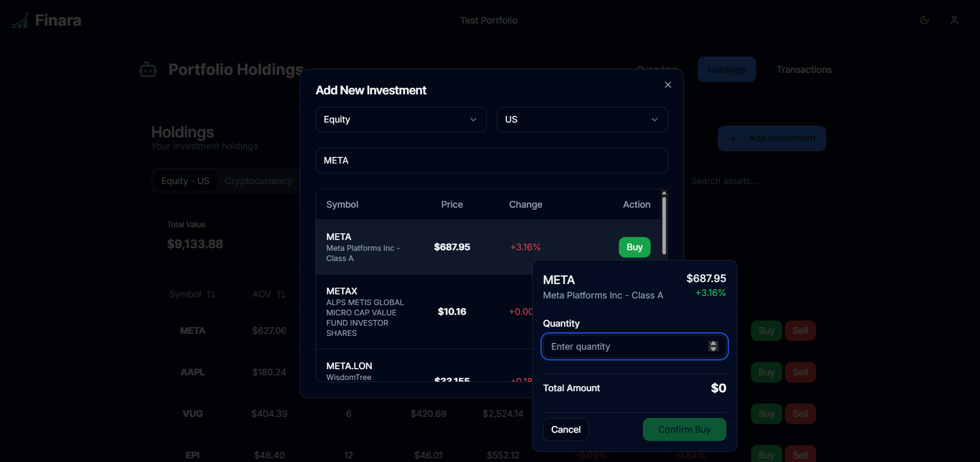Click the Symbol header in search results

(342, 205)
